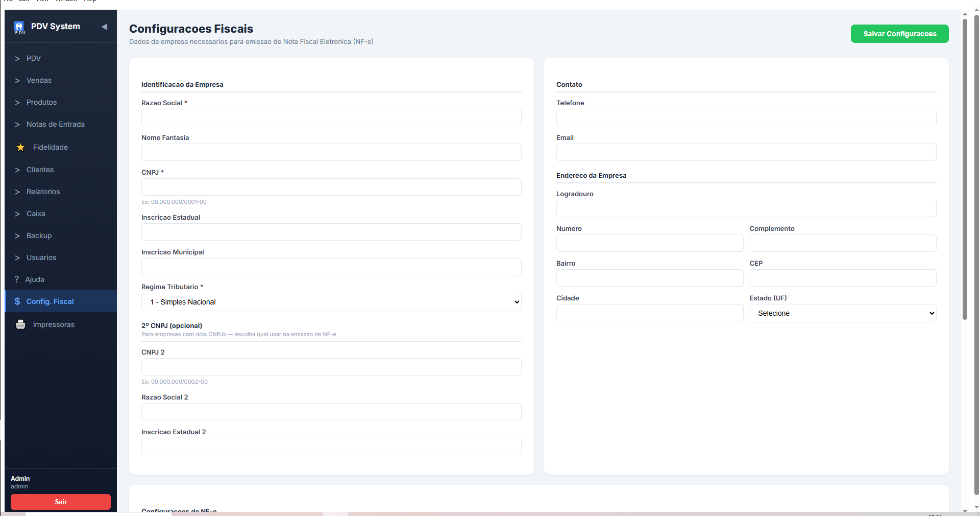Go to Notas de Entrada page
Image resolution: width=980 pixels, height=516 pixels.
pyautogui.click(x=55, y=124)
